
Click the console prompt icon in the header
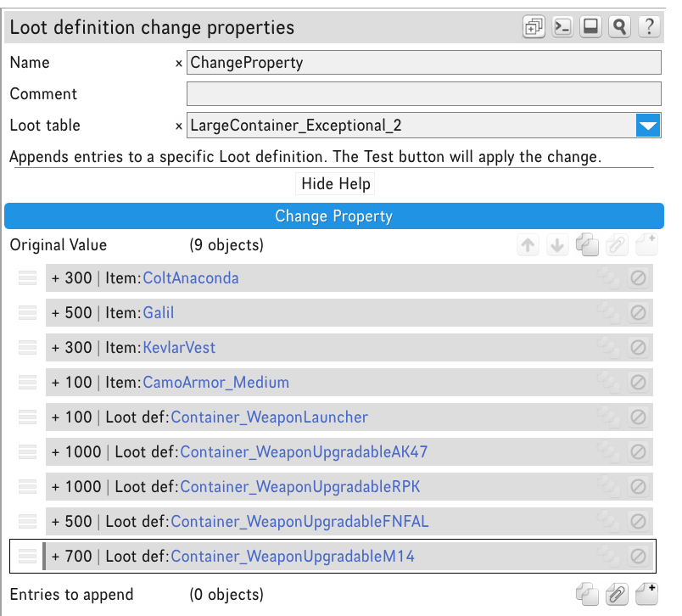(x=562, y=27)
